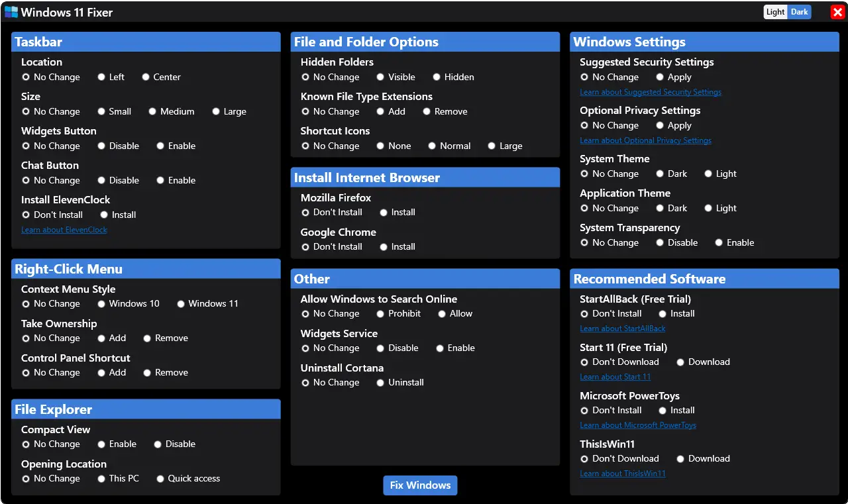
Task: Open Learn about ThisIsWin11 link
Action: pos(623,474)
